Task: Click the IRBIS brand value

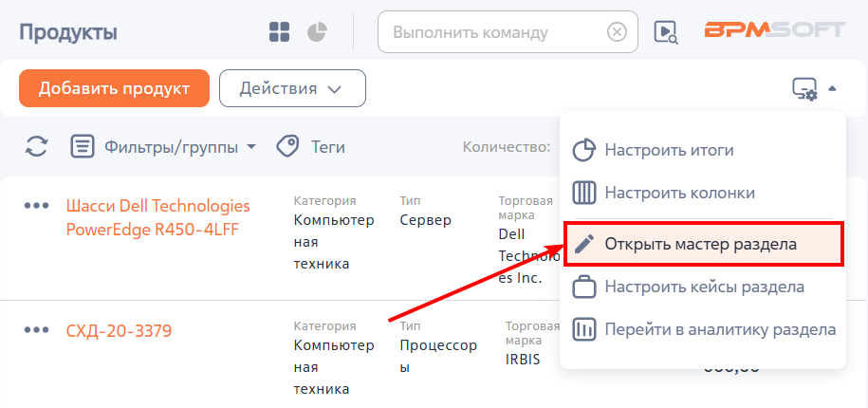Action: coord(523,360)
